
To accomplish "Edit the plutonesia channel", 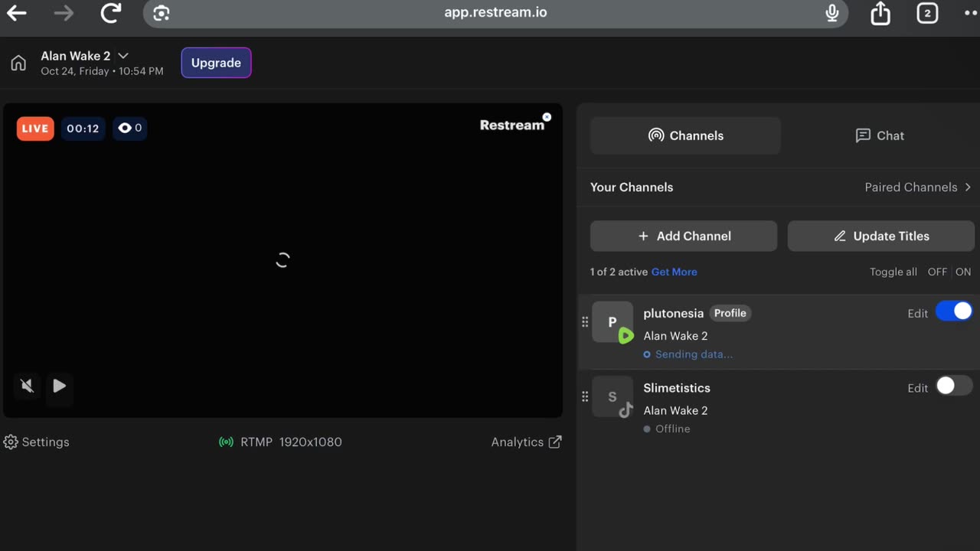I will point(917,313).
